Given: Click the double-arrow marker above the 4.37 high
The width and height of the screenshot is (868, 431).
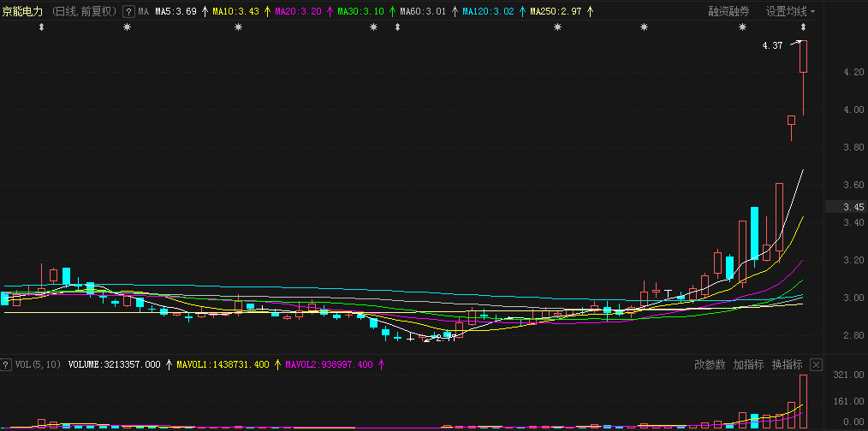Looking at the screenshot, I should pyautogui.click(x=803, y=28).
